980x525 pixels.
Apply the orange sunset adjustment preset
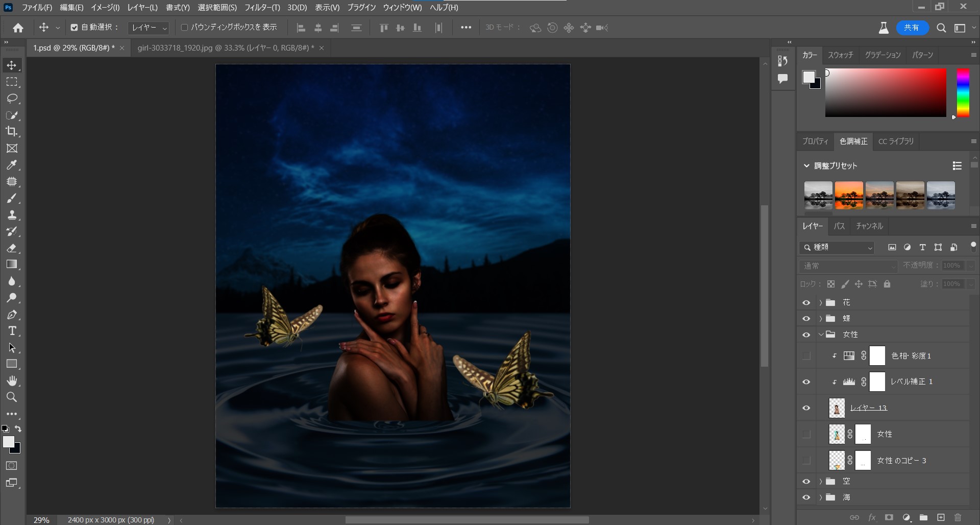[849, 195]
